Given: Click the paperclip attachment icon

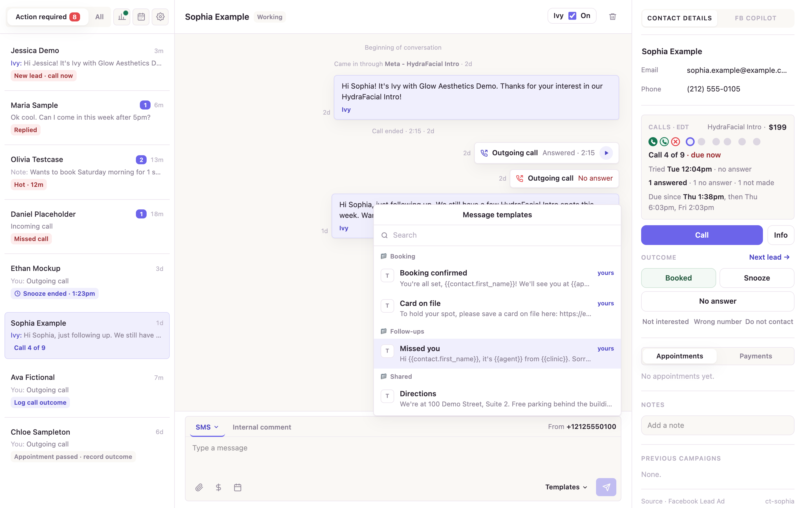Looking at the screenshot, I should click(199, 487).
